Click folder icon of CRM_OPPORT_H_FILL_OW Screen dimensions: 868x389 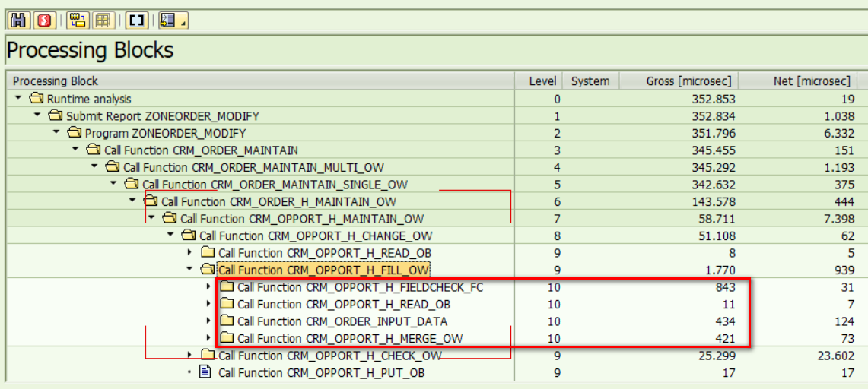point(208,270)
